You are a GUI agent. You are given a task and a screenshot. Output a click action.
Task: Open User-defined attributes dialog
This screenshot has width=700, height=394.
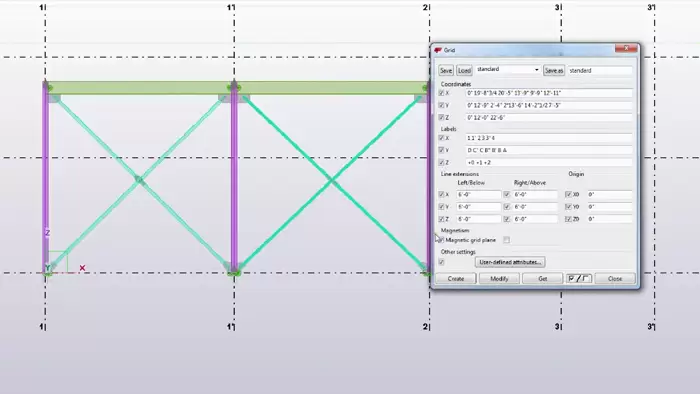[x=510, y=262]
